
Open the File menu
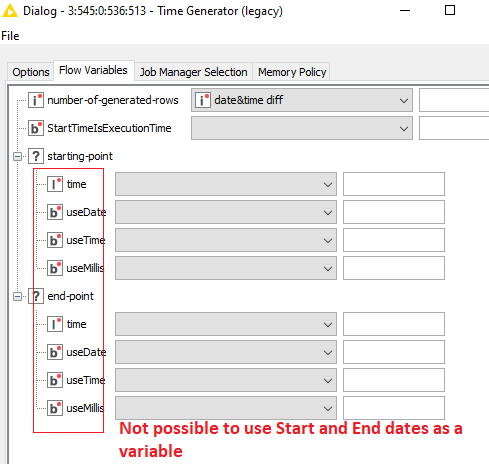point(10,36)
